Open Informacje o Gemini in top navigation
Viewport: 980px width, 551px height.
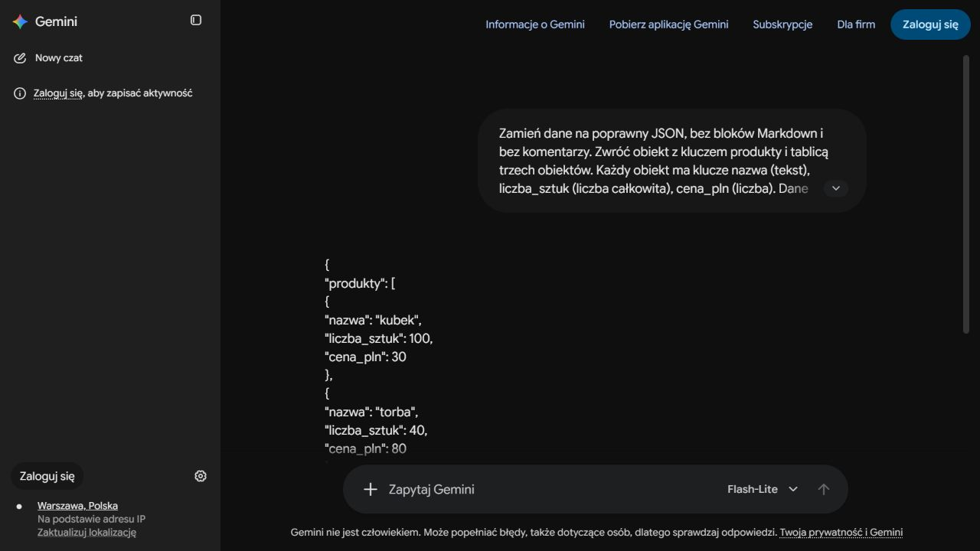click(x=535, y=24)
